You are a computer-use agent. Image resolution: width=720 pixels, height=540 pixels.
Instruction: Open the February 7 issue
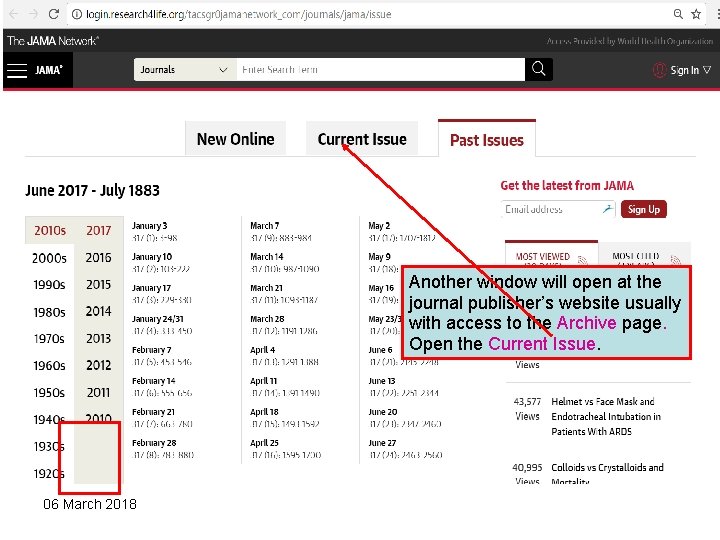click(152, 350)
